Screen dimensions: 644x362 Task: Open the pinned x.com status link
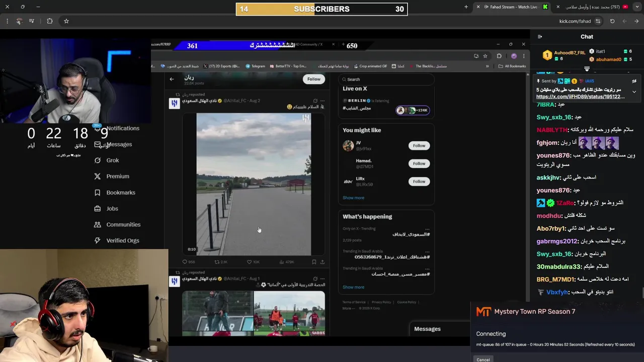(x=580, y=97)
